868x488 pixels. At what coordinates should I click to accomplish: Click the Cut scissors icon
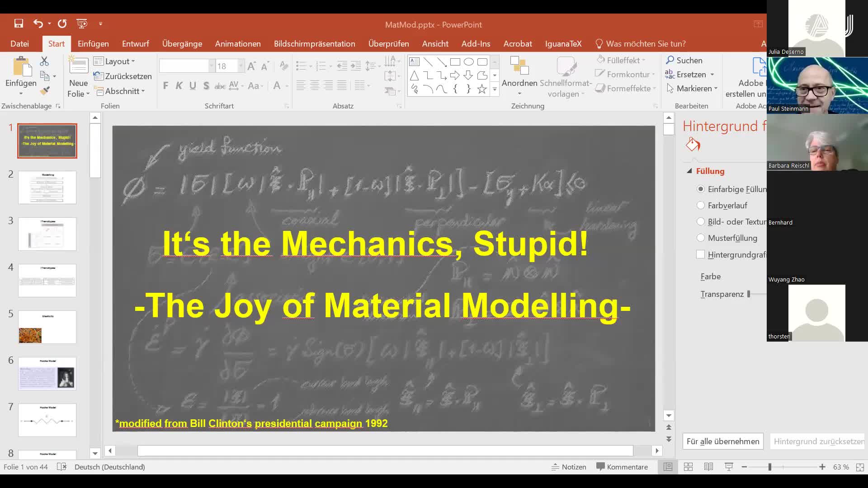point(44,61)
